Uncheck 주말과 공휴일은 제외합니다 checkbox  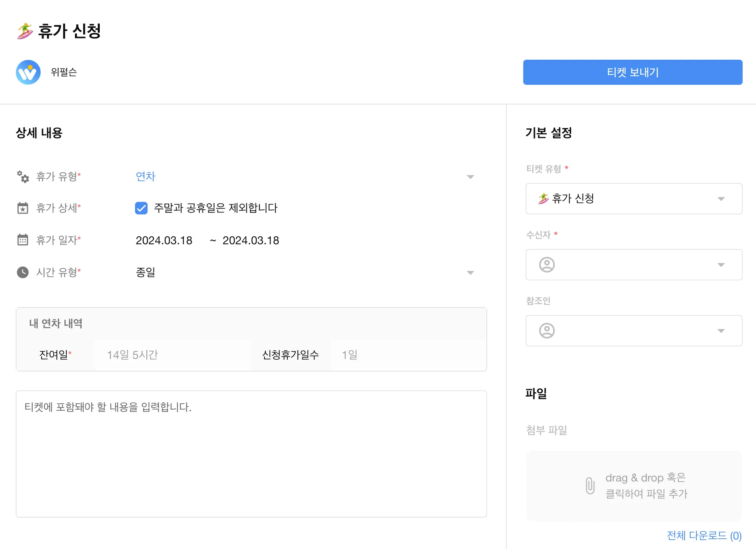click(141, 208)
